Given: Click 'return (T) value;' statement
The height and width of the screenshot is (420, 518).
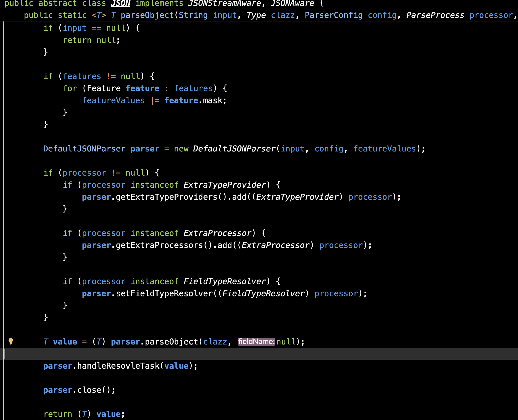Looking at the screenshot, I should point(84,414).
